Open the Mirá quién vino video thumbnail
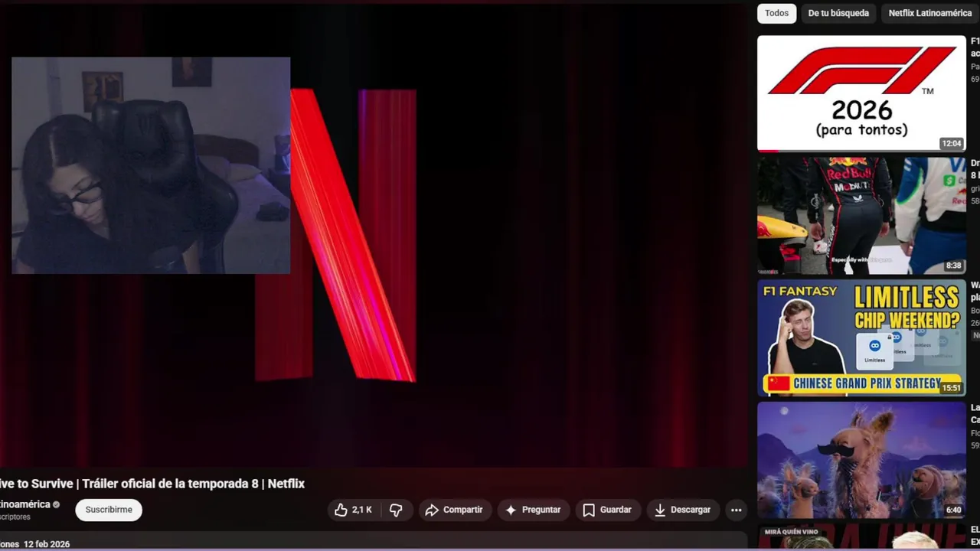This screenshot has width=980, height=551. [861, 537]
